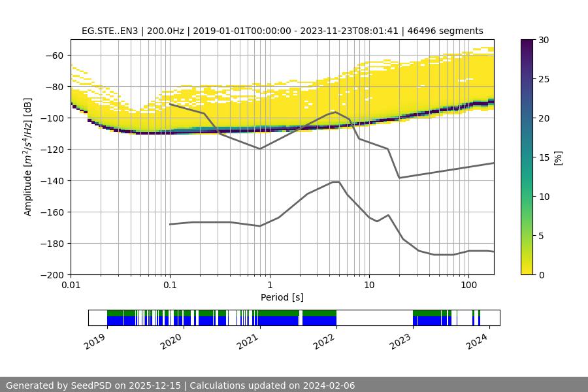
Task: Click the Period [s] x-axis label
Action: (282, 297)
